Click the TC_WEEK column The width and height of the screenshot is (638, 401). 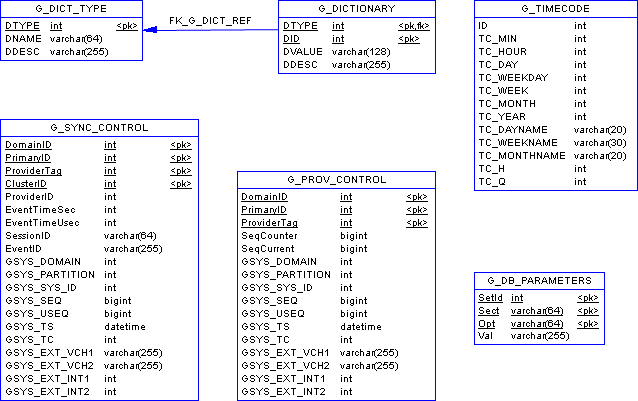(503, 91)
